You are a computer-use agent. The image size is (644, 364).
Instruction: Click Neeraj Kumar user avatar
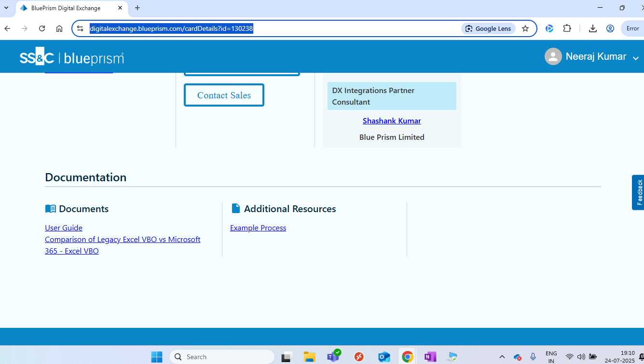[x=553, y=56]
